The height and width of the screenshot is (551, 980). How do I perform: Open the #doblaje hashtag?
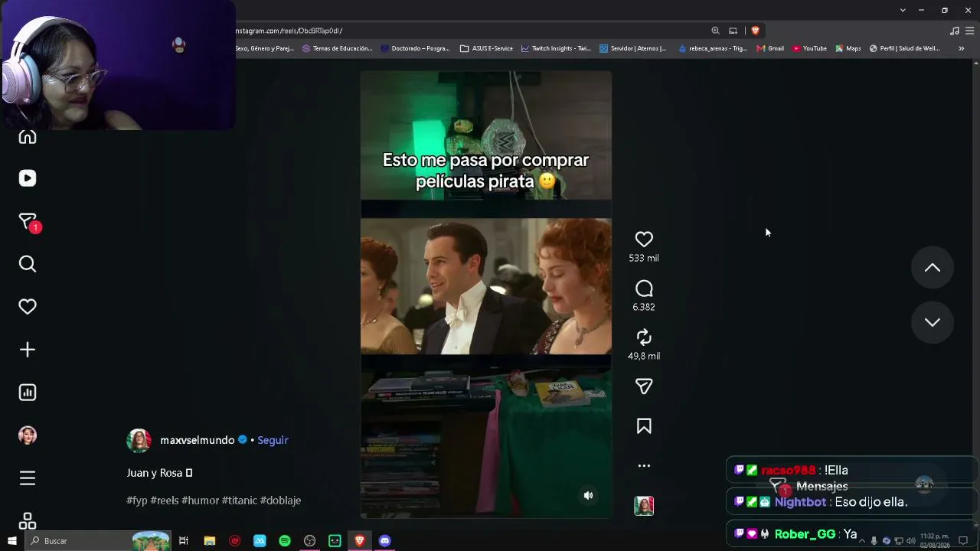tap(281, 500)
